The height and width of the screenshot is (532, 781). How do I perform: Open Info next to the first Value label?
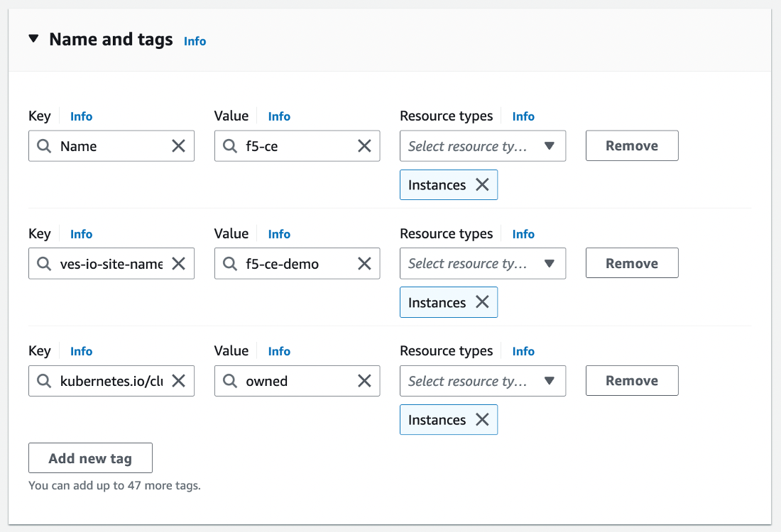[279, 116]
